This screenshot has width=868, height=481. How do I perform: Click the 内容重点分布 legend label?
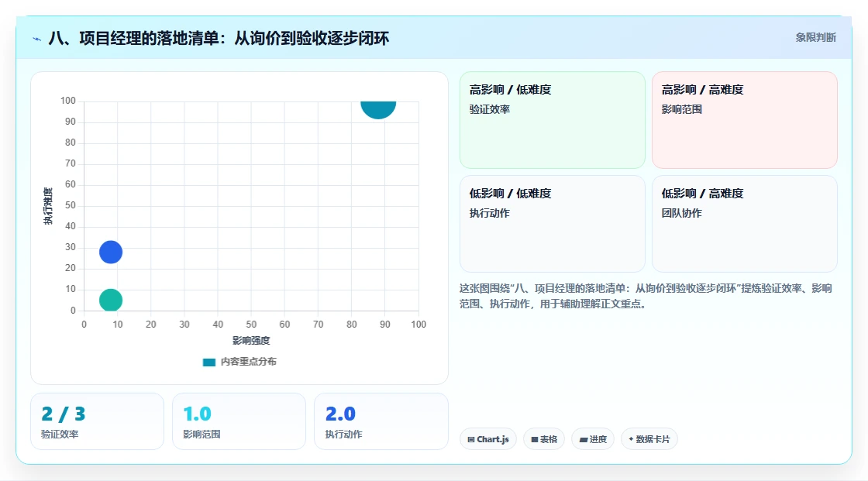(x=249, y=362)
